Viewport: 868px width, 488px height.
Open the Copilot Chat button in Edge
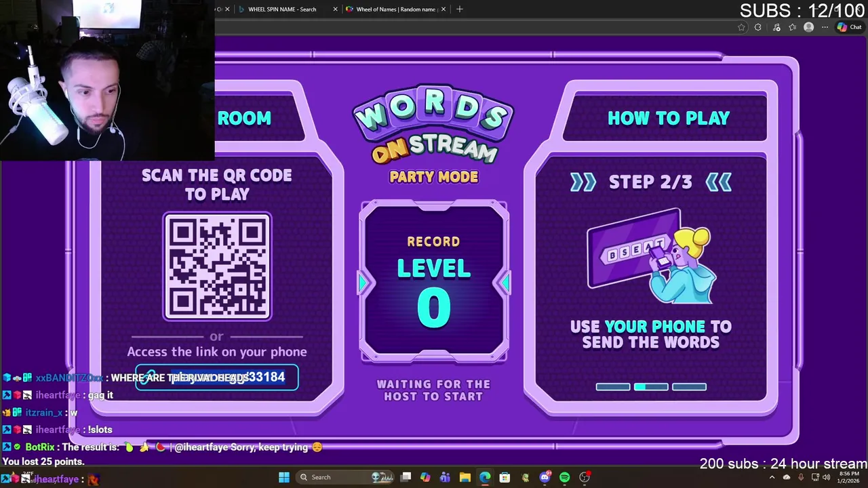[849, 27]
